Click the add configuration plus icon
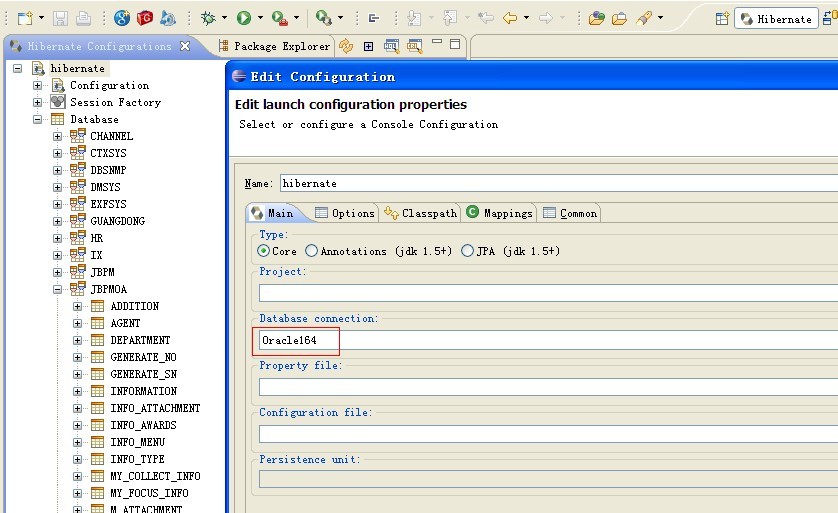Screen dimensions: 838x513 (368, 46)
